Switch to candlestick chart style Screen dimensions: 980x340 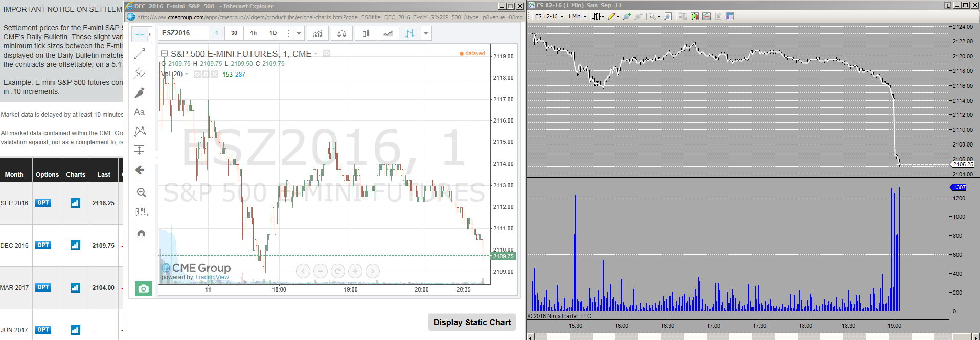[366, 33]
